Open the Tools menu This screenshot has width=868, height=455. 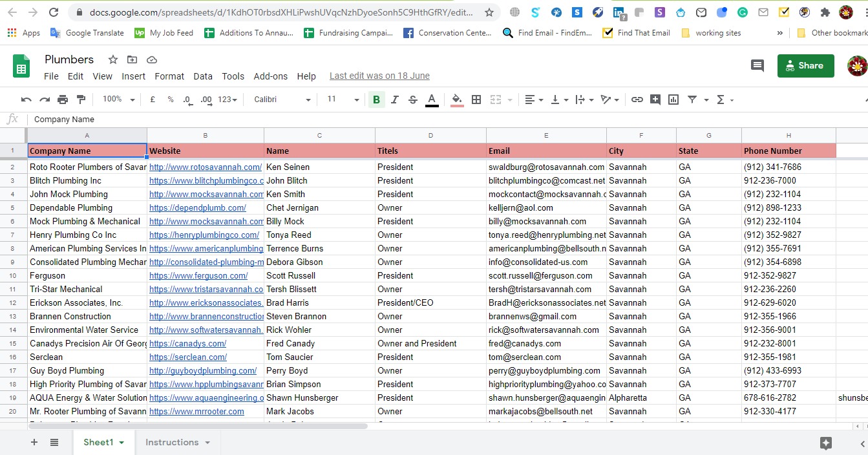pyautogui.click(x=233, y=76)
